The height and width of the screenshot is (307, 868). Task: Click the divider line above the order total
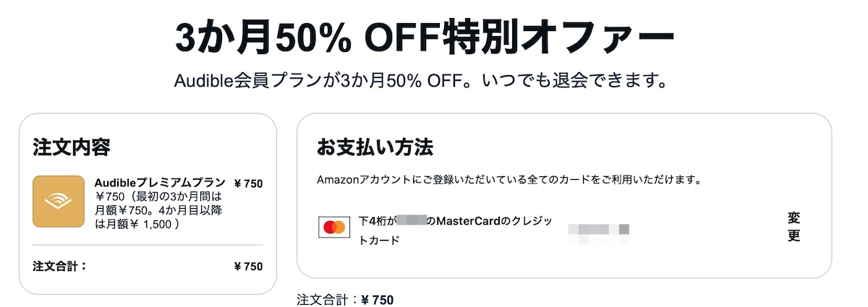pos(148,245)
